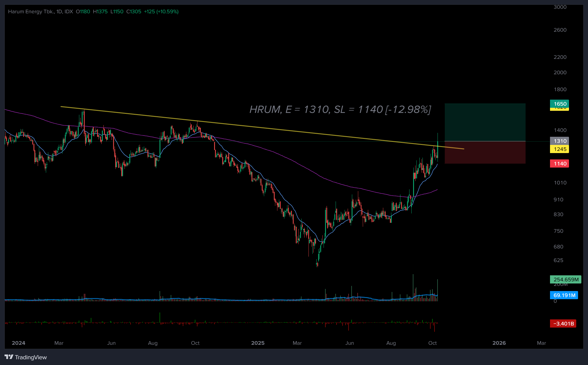The image size is (588, 365).
Task: Click the 2025 label on time axis
Action: coord(258,343)
